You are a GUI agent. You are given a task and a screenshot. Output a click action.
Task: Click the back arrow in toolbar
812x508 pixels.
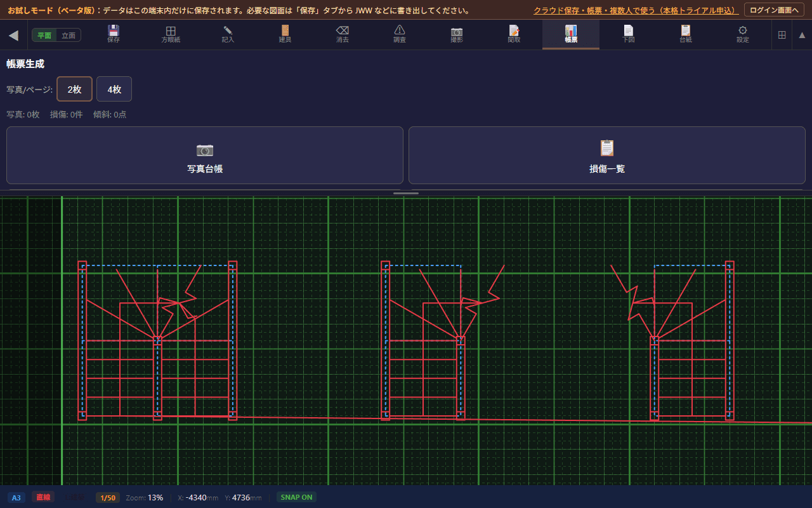pyautogui.click(x=13, y=35)
